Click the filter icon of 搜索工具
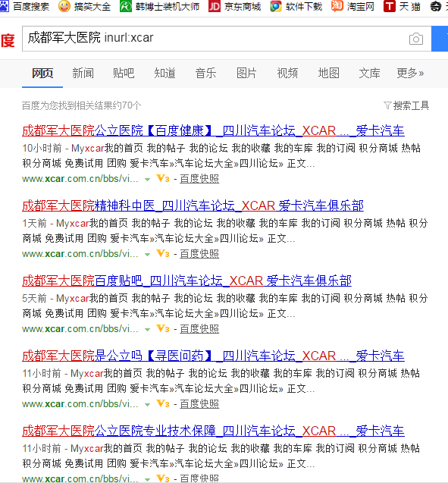This screenshot has width=448, height=483. pos(387,105)
